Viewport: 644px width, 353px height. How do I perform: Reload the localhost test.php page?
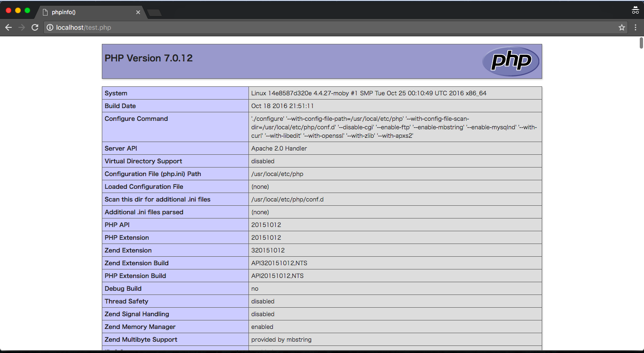pos(35,27)
